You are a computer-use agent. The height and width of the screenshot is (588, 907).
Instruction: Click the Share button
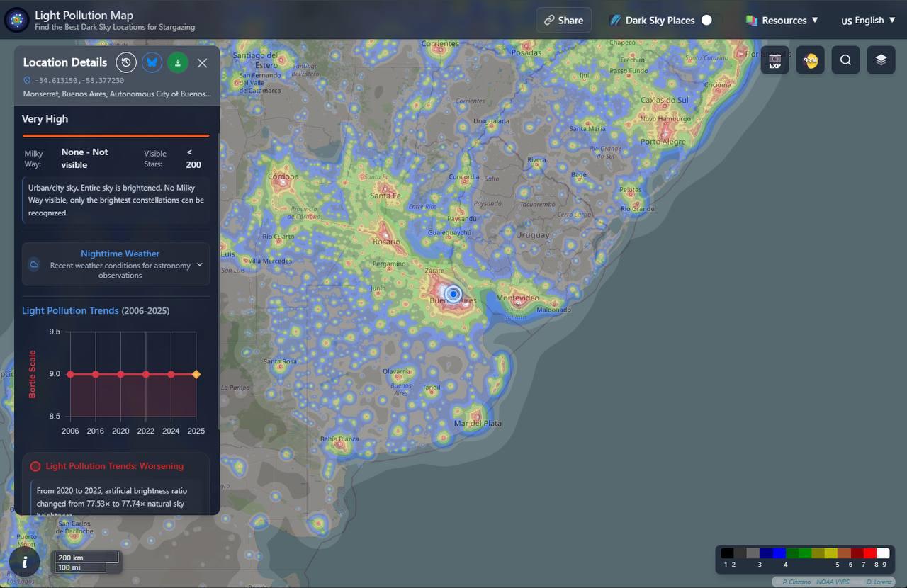(563, 21)
